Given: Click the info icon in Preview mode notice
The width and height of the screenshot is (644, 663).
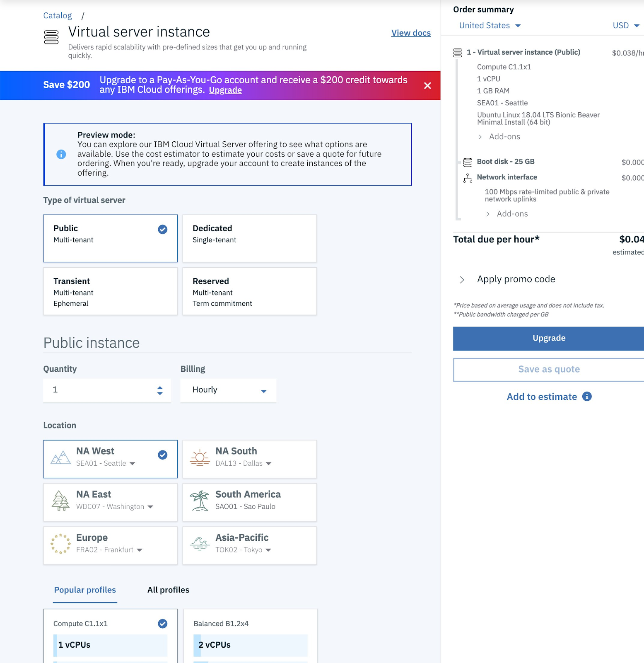Looking at the screenshot, I should tap(61, 154).
